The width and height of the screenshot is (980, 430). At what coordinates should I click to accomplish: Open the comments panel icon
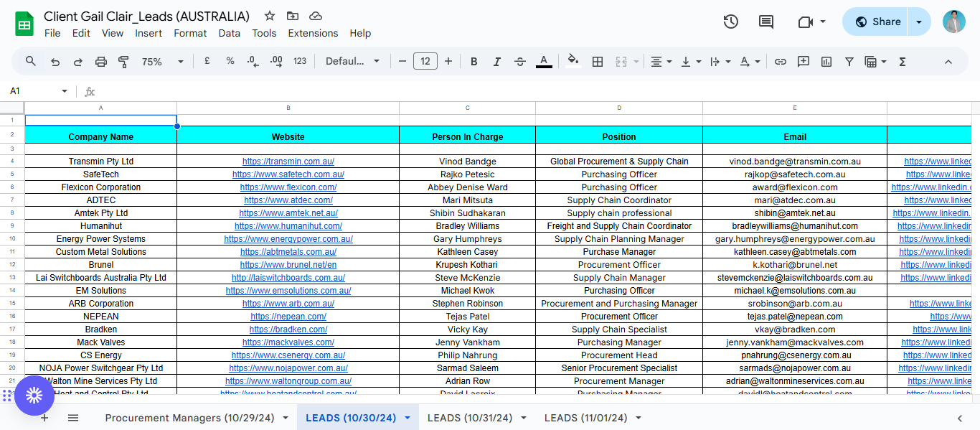766,22
